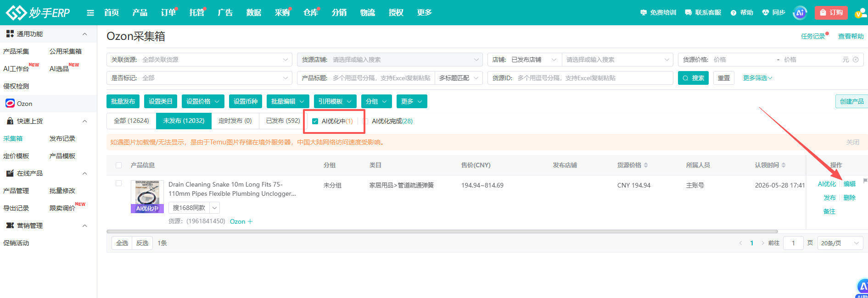
Task: Open the 多标题匹配 dropdown
Action: pos(459,78)
